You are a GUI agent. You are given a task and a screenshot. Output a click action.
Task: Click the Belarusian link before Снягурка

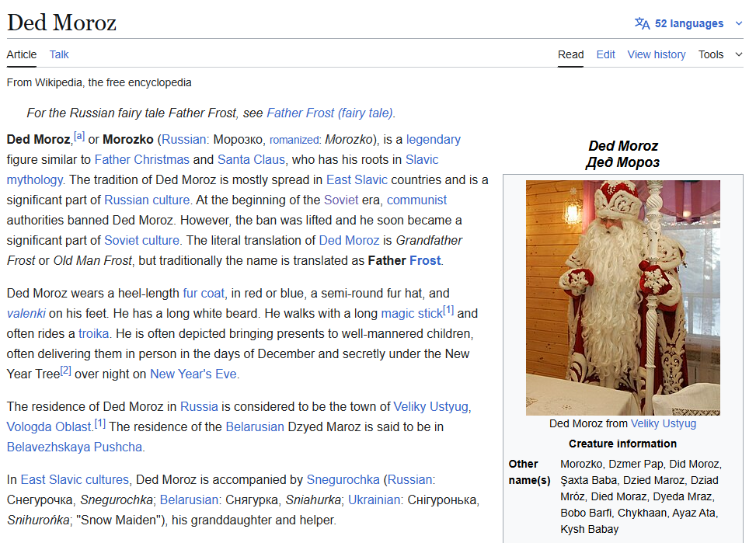(x=189, y=500)
